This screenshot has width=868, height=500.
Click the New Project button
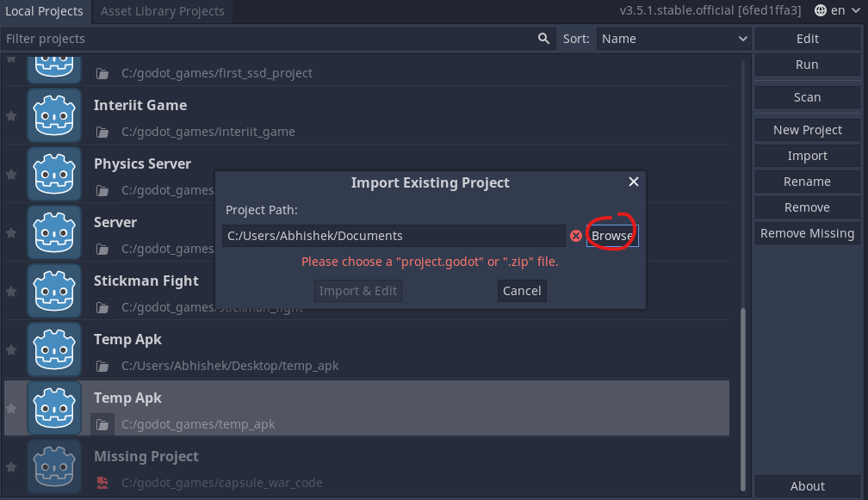coord(807,130)
